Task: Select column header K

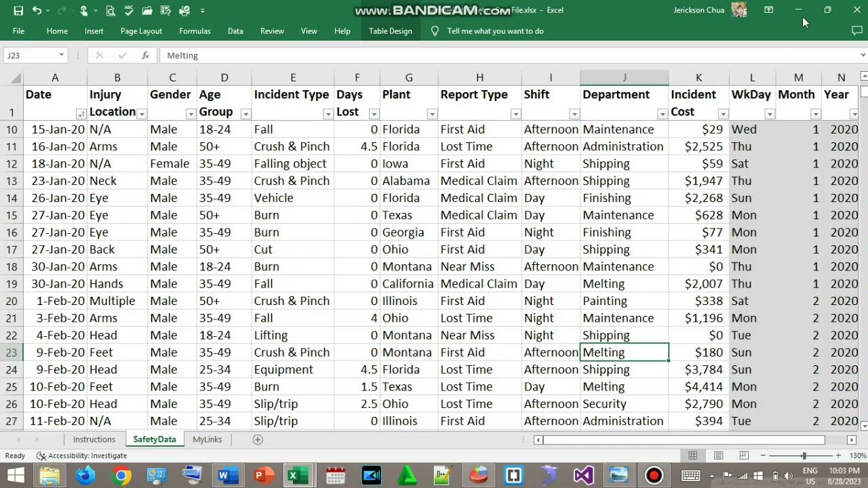Action: pyautogui.click(x=698, y=78)
